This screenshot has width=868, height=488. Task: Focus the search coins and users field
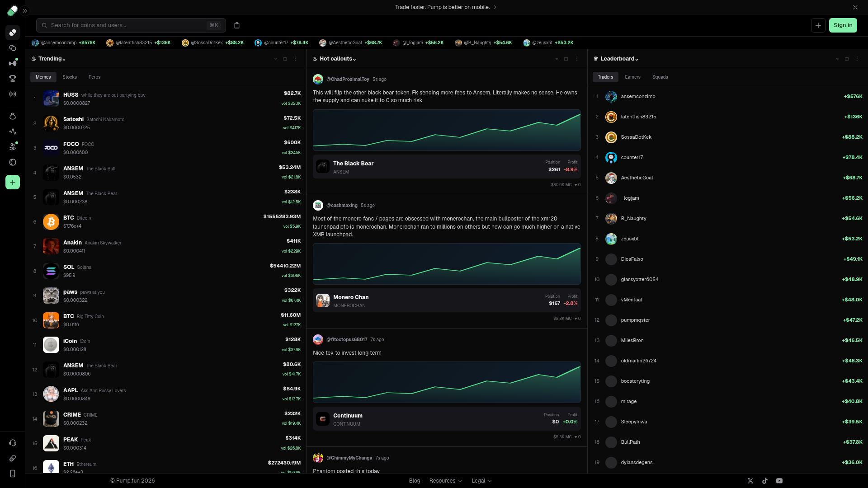(x=131, y=25)
